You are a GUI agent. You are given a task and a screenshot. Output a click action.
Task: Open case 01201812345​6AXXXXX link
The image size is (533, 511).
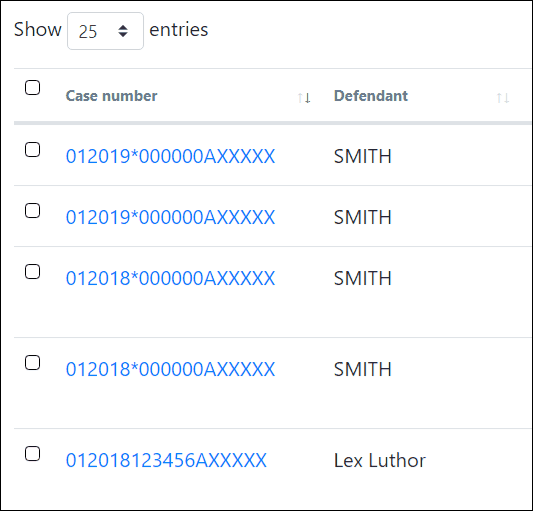tap(166, 460)
